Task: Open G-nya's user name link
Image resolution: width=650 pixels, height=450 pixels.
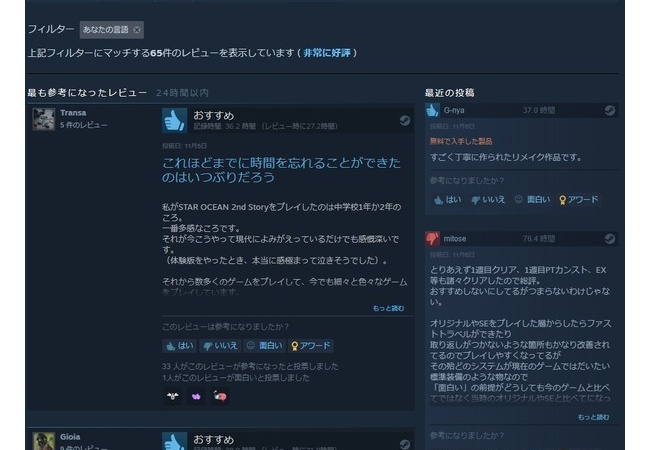Action: point(454,110)
